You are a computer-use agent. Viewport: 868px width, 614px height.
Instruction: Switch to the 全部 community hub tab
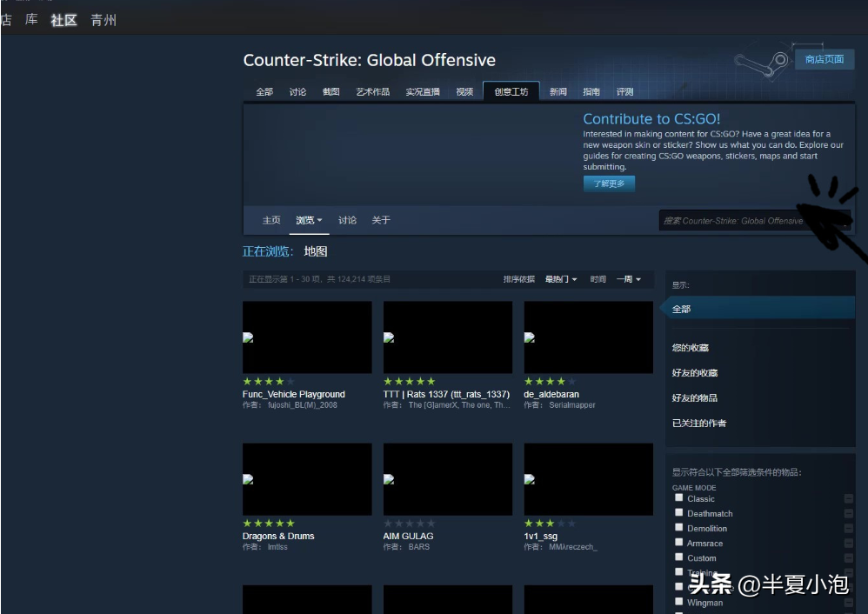point(264,92)
